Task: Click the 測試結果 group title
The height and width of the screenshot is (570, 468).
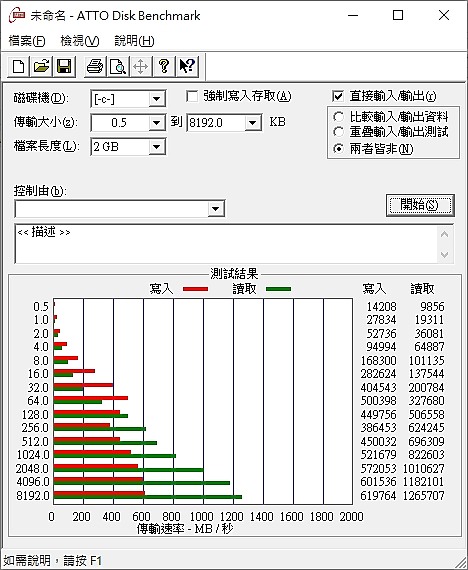Action: [x=234, y=273]
